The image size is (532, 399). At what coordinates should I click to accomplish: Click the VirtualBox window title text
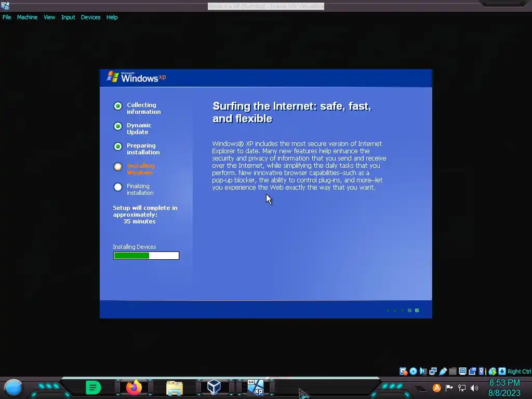266,6
